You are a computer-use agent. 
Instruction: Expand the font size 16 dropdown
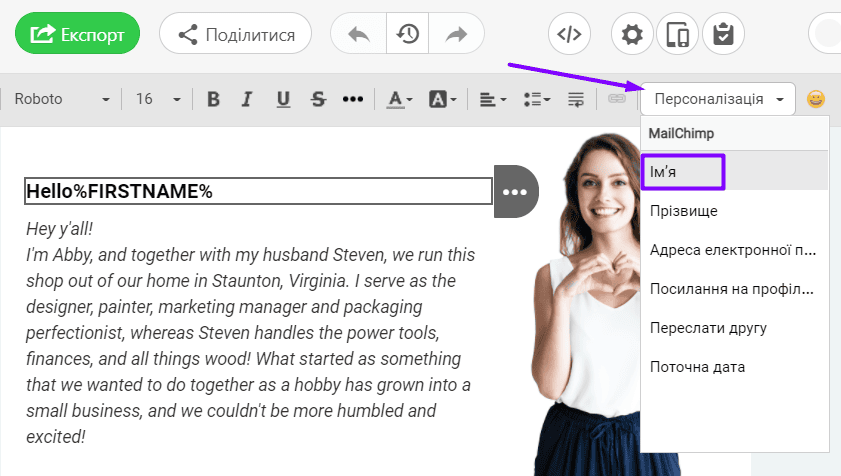tap(158, 99)
